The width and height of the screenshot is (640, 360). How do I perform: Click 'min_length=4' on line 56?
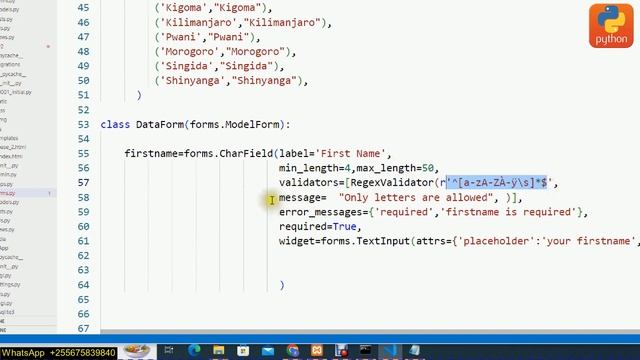pos(315,168)
